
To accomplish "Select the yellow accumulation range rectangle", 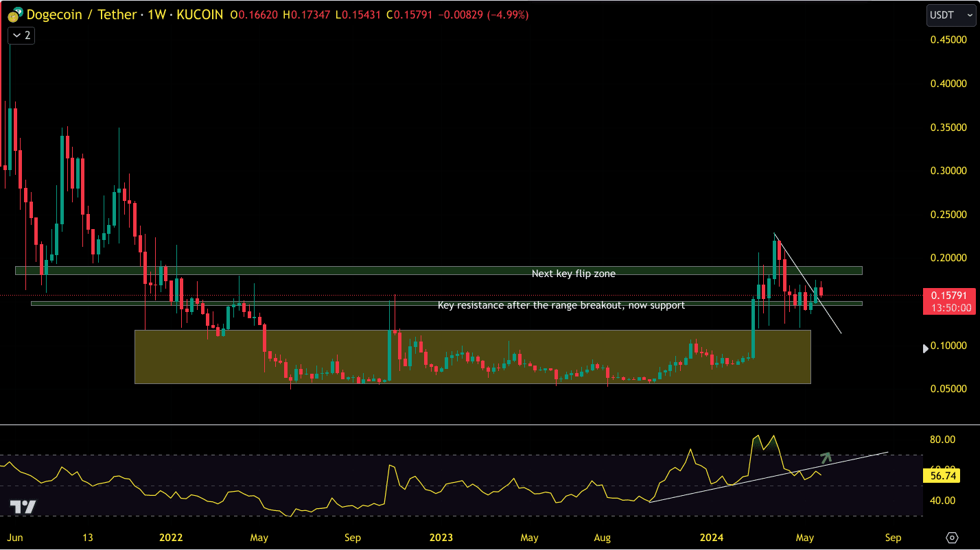I will [473, 357].
